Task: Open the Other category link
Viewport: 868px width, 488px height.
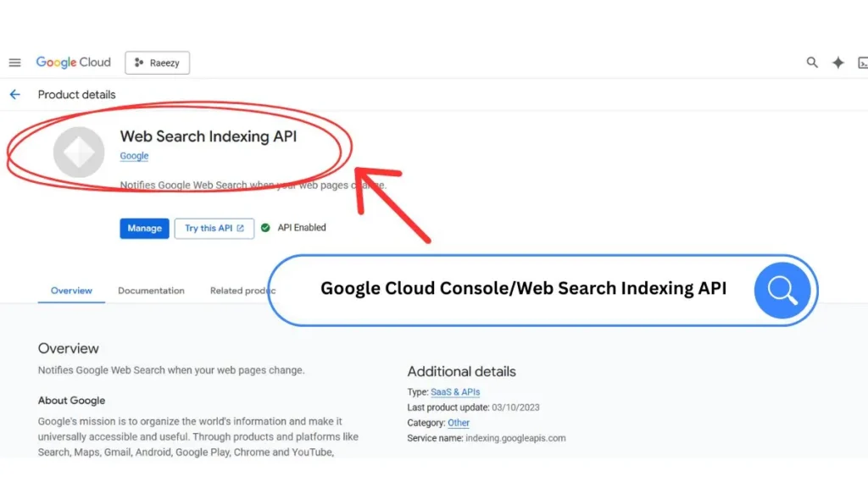Action: 459,423
